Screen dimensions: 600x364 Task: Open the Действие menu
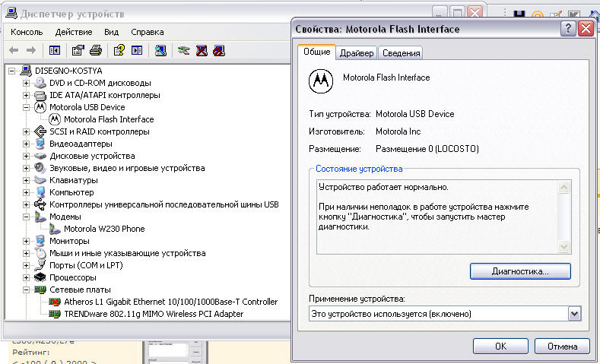click(74, 32)
